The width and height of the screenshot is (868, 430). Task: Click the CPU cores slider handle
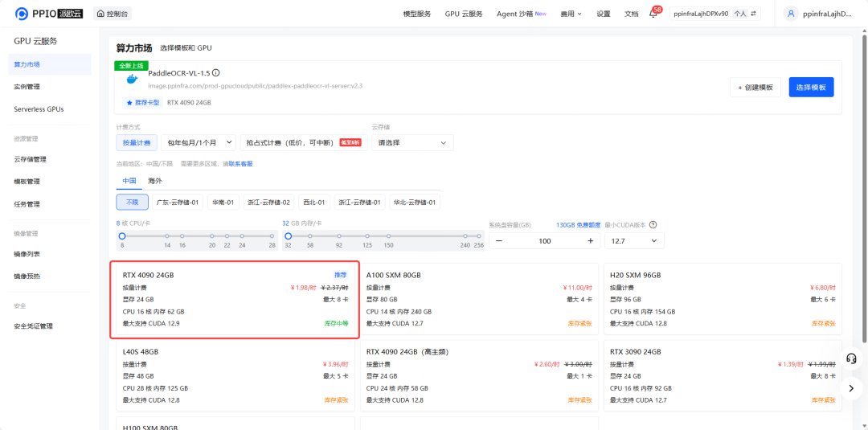point(122,236)
